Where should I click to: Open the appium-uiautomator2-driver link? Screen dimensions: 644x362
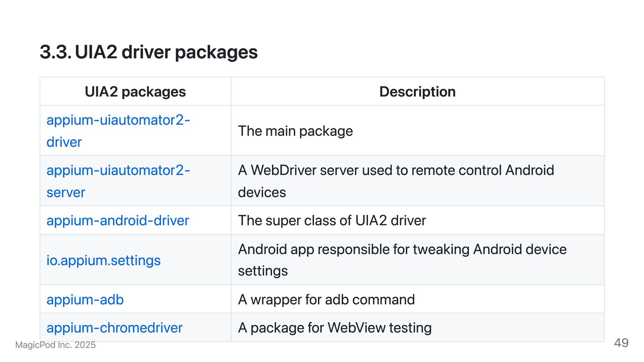[118, 120]
